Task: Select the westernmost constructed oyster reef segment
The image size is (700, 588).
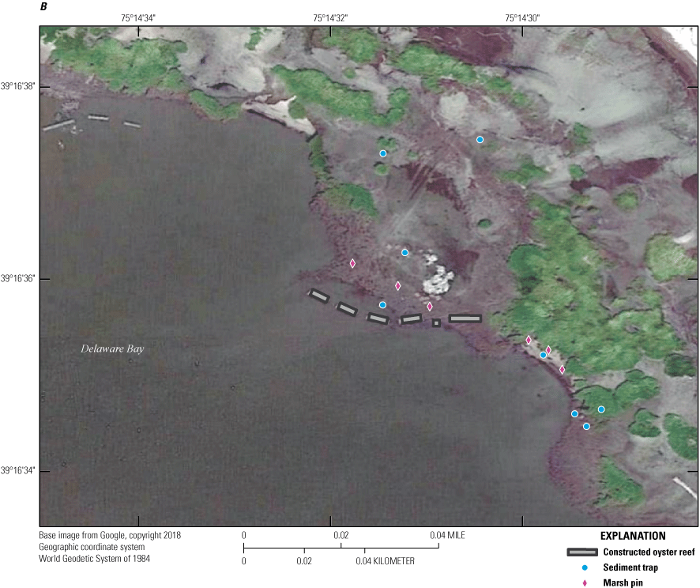Action: click(x=318, y=296)
